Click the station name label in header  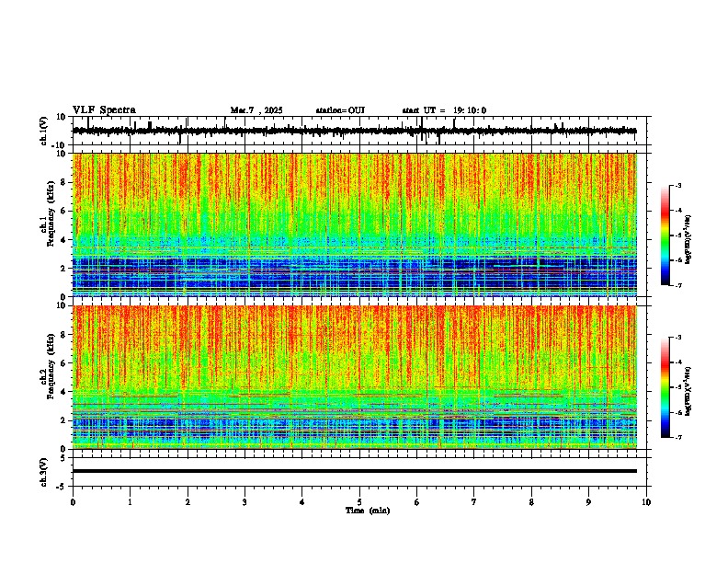(340, 110)
